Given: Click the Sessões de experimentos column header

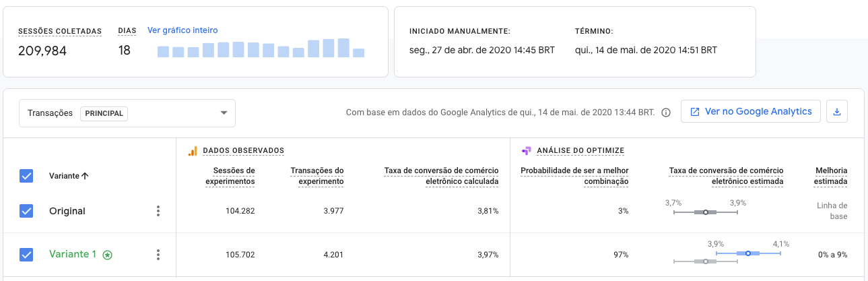Looking at the screenshot, I should (230, 176).
